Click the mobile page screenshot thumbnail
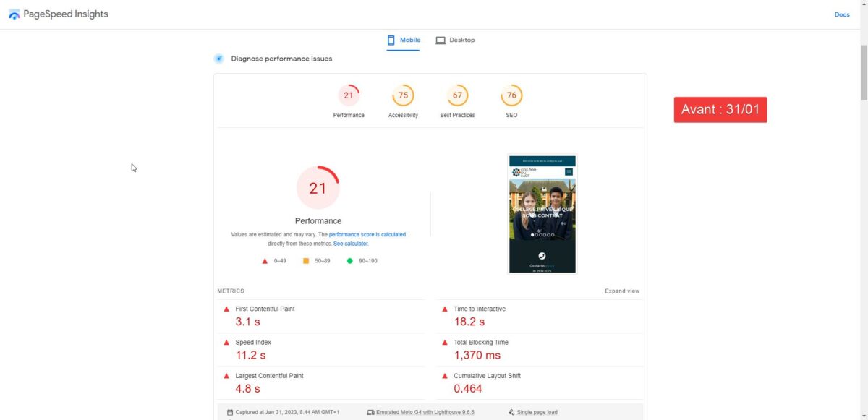Screen dimensions: 868x420 pyautogui.click(x=542, y=214)
